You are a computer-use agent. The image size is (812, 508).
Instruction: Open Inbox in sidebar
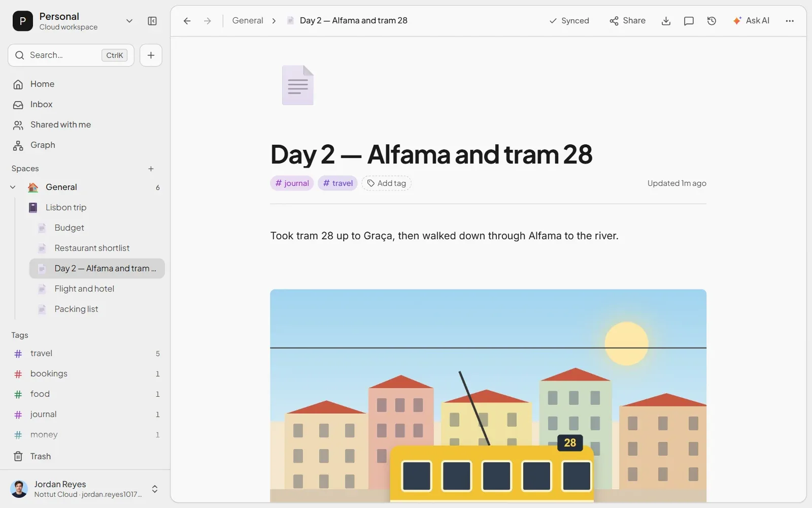85,105
